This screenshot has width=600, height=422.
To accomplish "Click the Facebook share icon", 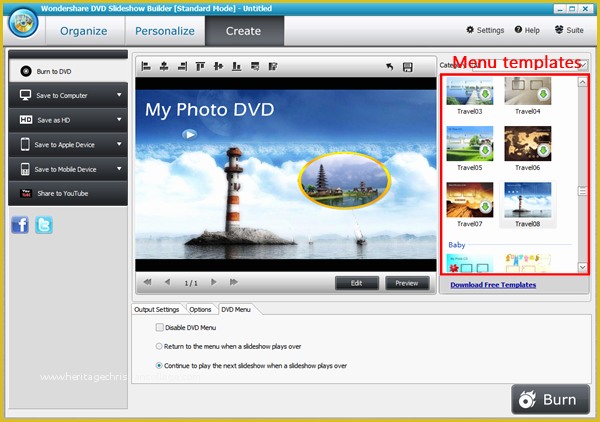I will coord(20,225).
